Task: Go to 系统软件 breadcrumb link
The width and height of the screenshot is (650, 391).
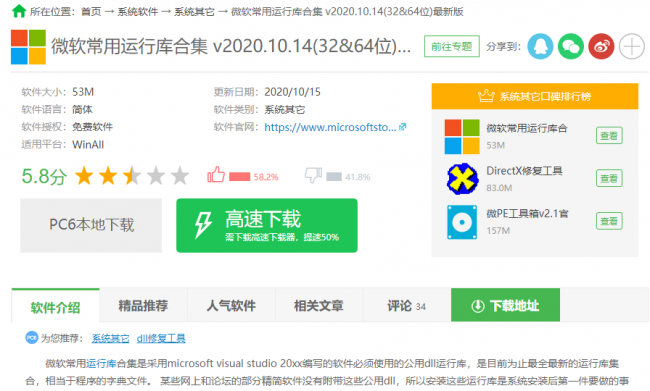Action: pos(138,12)
